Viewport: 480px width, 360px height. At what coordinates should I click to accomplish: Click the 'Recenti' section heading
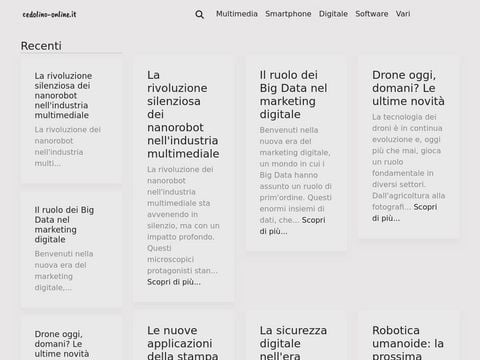click(41, 46)
